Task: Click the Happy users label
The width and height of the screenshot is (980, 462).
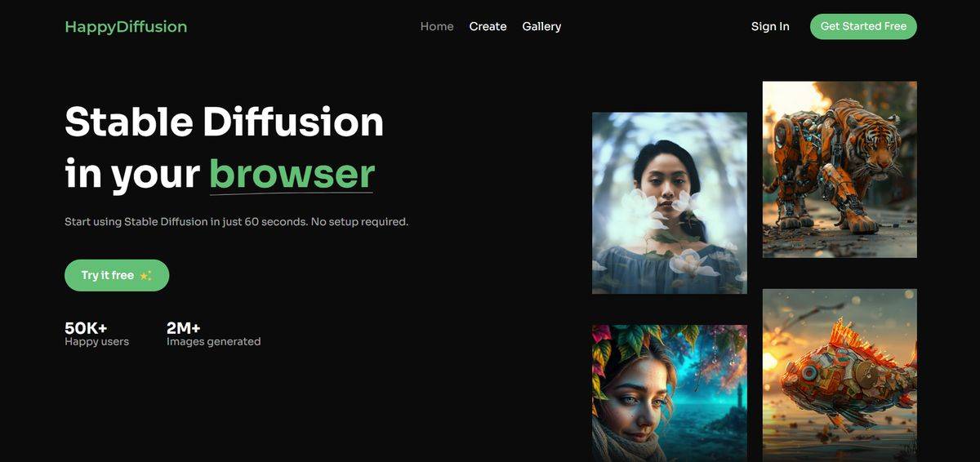Action: (96, 342)
